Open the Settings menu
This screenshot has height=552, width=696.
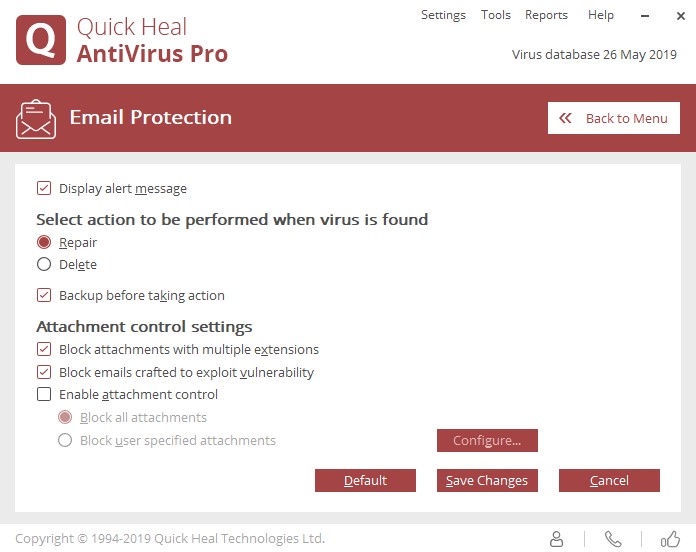tap(443, 15)
